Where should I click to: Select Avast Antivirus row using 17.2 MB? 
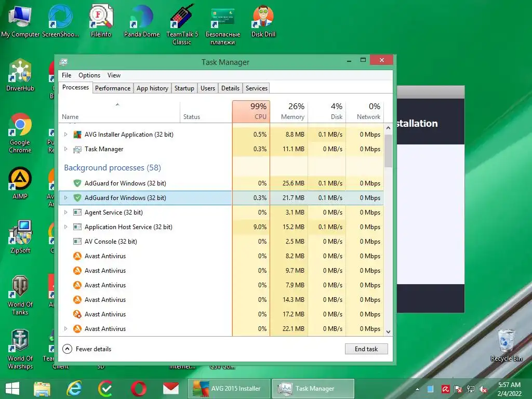tap(221, 314)
